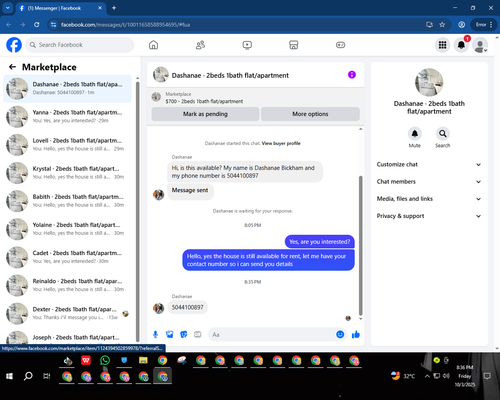Screen dimensions: 500x400
Task: Select the Messenger | Facebook tab
Action: coord(60,8)
